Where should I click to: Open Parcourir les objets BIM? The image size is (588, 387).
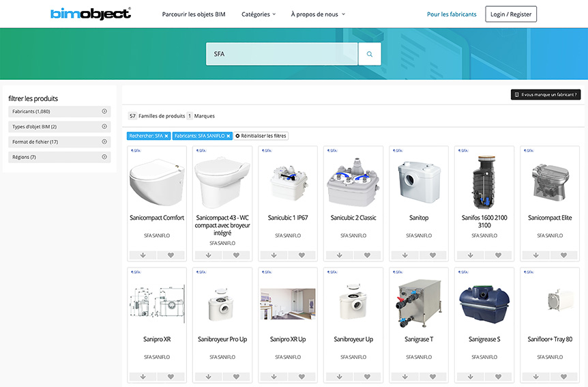(x=194, y=14)
